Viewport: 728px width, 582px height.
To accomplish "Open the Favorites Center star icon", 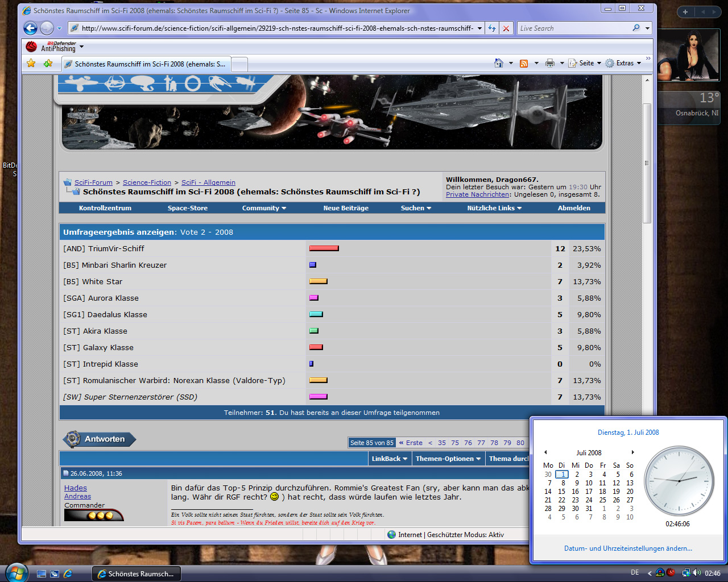I will tap(31, 64).
